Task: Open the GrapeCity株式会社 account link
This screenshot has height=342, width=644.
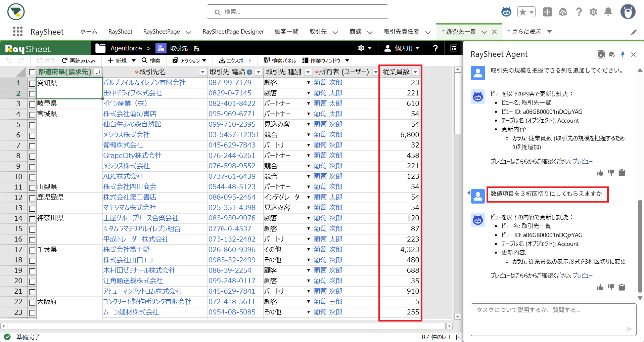Action: [x=132, y=156]
